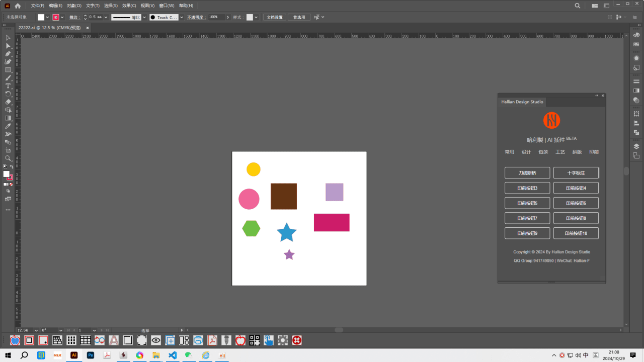The height and width of the screenshot is (362, 644).
Task: Open the 效果(C) menu
Action: [x=129, y=6]
